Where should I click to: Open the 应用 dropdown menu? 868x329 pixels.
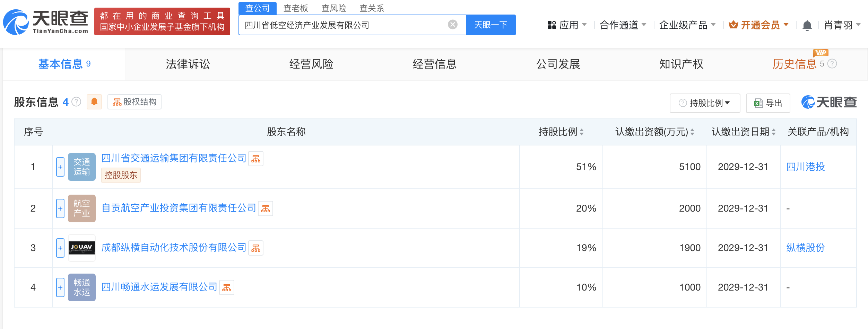pyautogui.click(x=567, y=25)
